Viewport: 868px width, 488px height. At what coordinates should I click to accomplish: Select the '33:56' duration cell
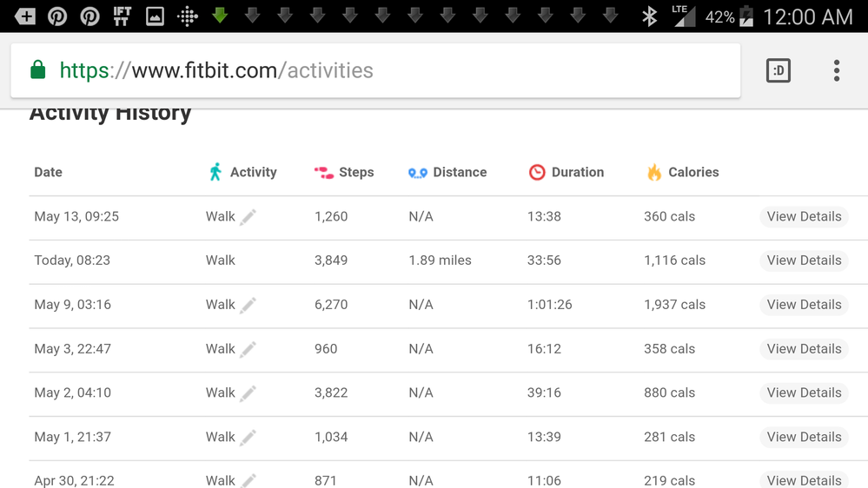point(544,260)
